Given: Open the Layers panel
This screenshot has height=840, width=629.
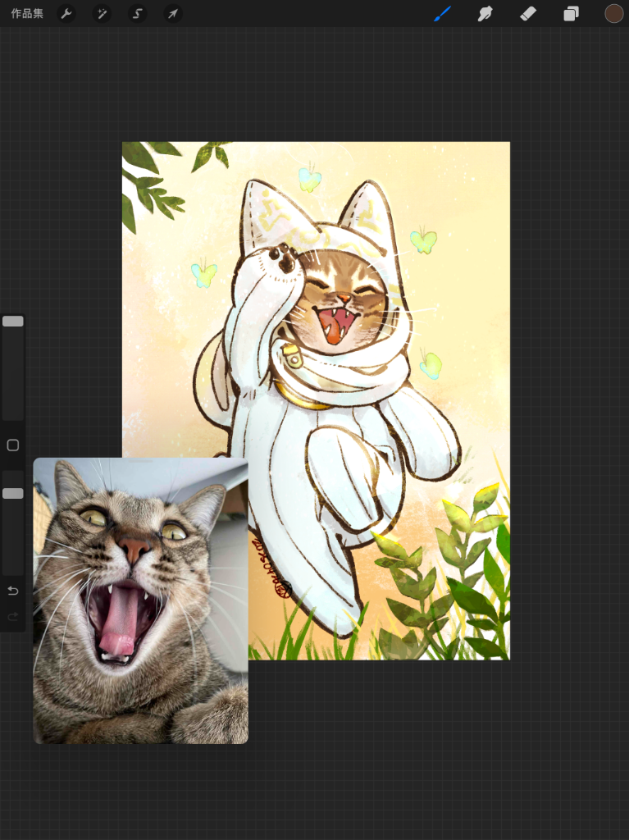Looking at the screenshot, I should 571,14.
